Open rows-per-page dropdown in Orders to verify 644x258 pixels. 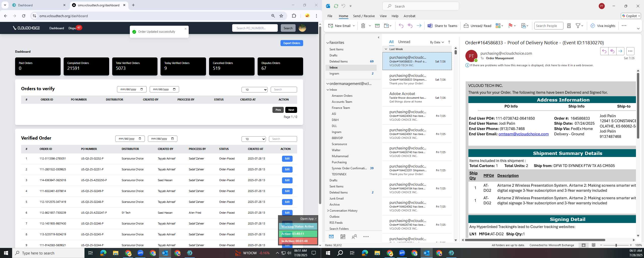click(254, 90)
